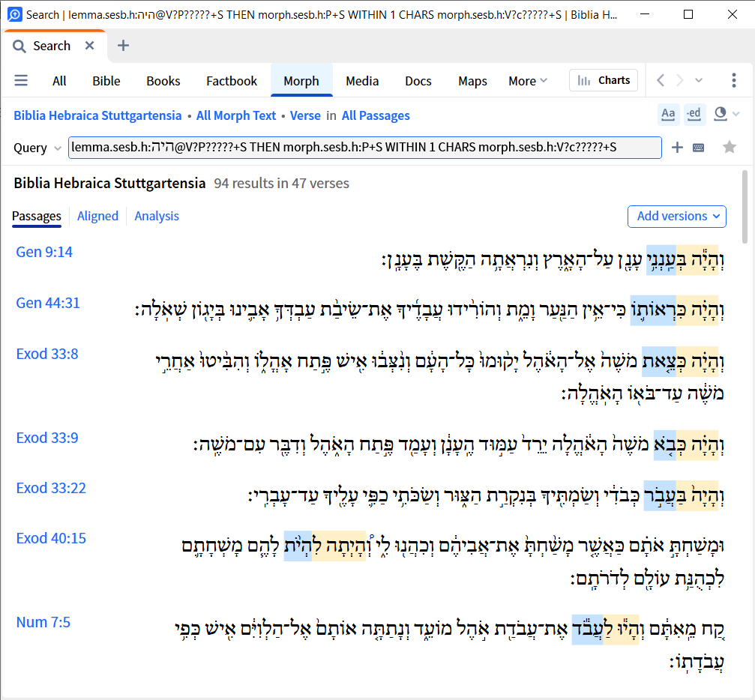This screenshot has height=700, width=755.
Task: Click the All Passages range link
Action: (376, 115)
